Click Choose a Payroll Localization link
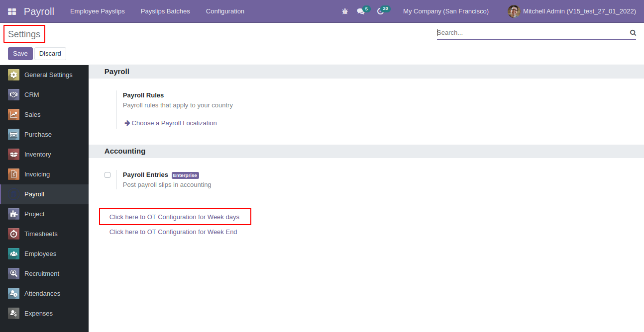644x332 pixels. pyautogui.click(x=170, y=123)
